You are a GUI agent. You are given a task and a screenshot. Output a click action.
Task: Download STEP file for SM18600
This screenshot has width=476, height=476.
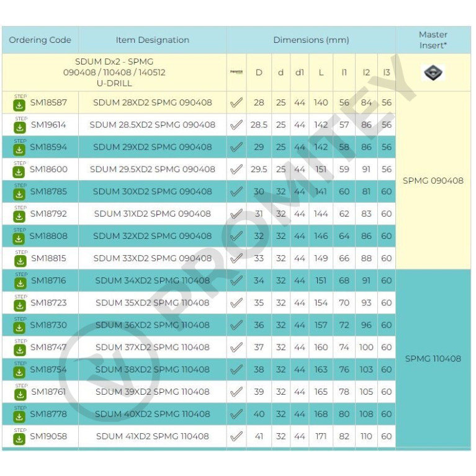pos(19,172)
